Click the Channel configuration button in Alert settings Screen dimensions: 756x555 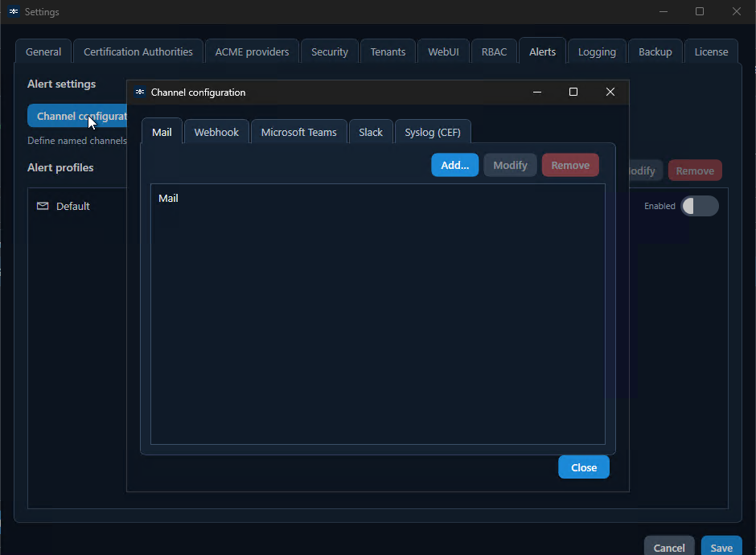pos(77,116)
